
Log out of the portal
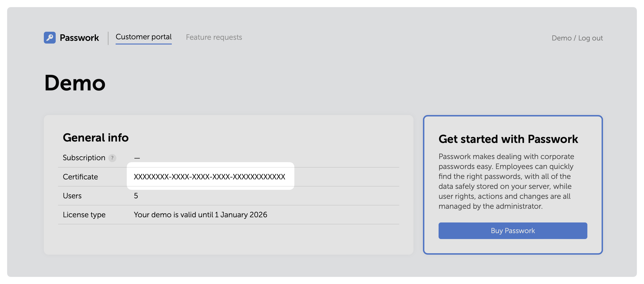(591, 38)
